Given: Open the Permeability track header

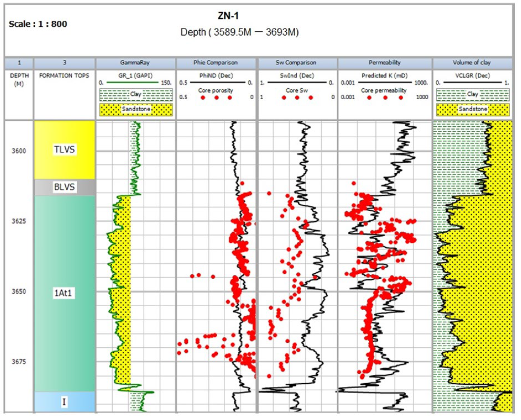Looking at the screenshot, I should (x=384, y=63).
